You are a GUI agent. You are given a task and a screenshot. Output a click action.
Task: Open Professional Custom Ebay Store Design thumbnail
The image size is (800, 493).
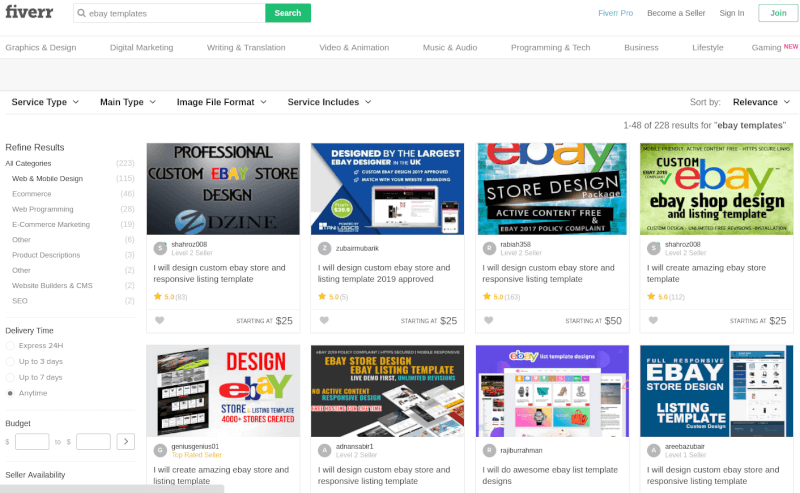[x=223, y=189]
